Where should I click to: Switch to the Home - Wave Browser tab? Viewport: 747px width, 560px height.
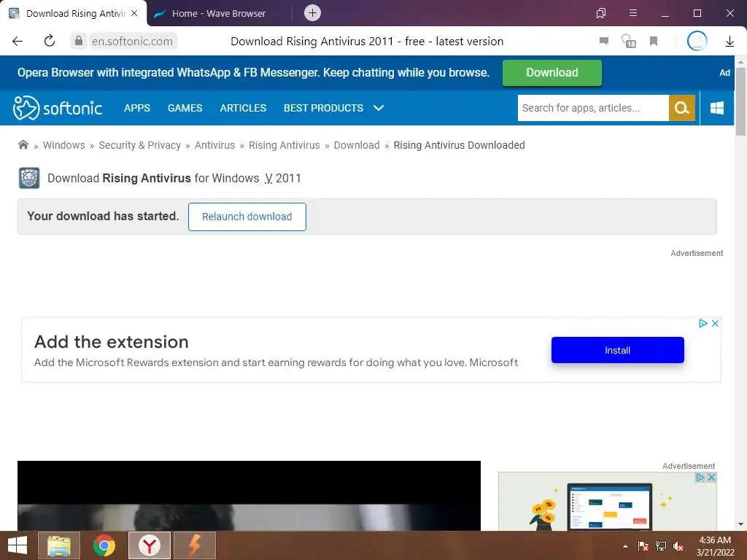[219, 13]
